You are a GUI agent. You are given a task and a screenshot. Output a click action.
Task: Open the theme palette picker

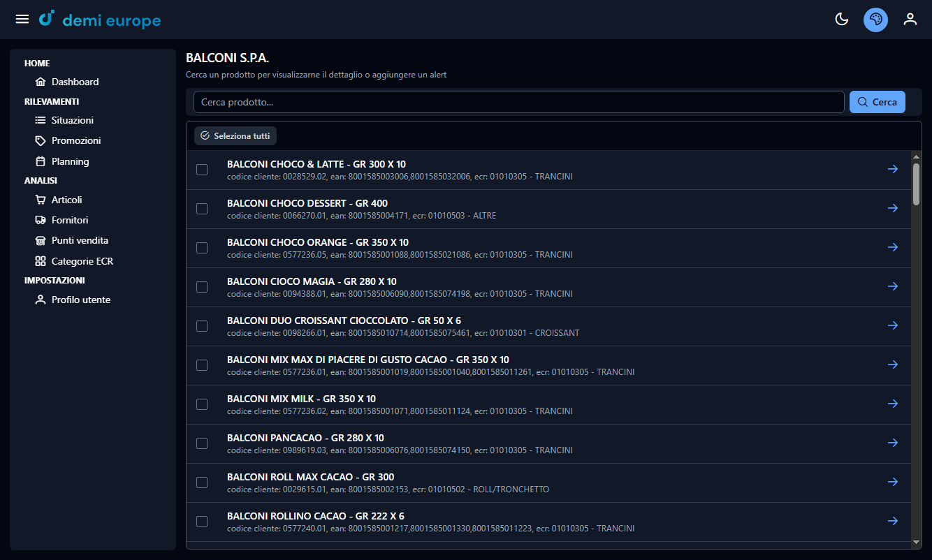[x=875, y=20]
